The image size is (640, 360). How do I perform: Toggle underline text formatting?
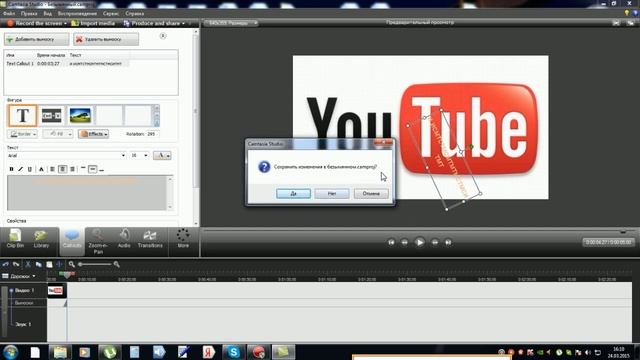[30, 169]
